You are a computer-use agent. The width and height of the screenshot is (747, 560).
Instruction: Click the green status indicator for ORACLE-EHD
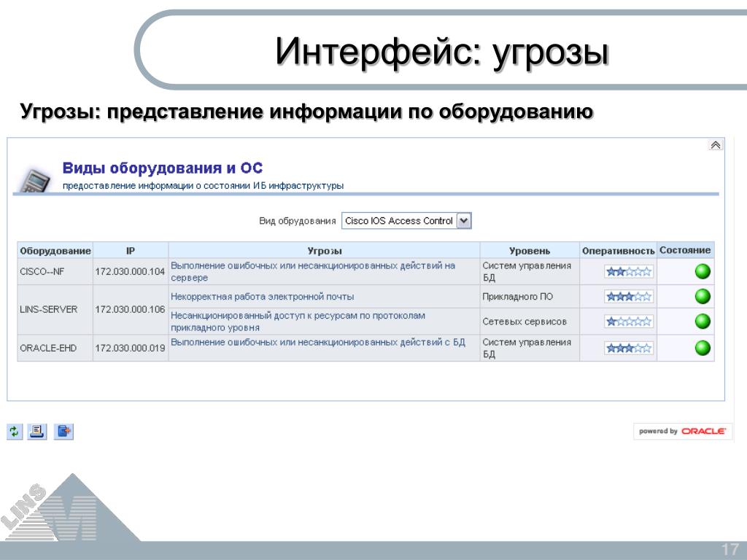tap(703, 348)
